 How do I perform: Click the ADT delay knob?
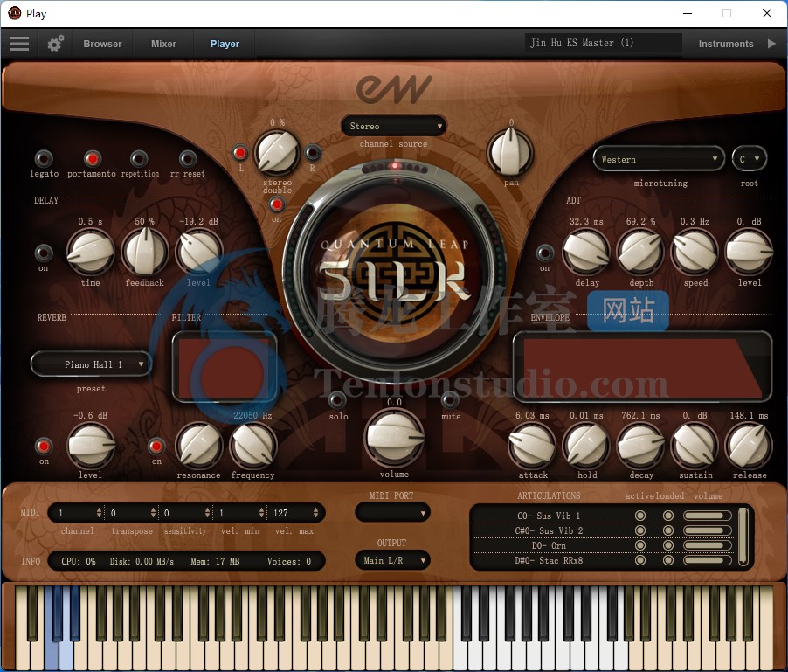click(x=586, y=252)
